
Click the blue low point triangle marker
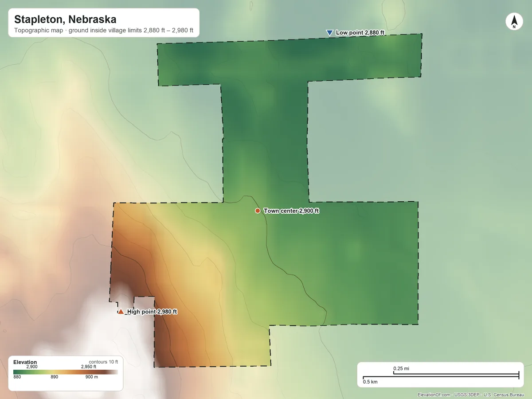point(329,33)
